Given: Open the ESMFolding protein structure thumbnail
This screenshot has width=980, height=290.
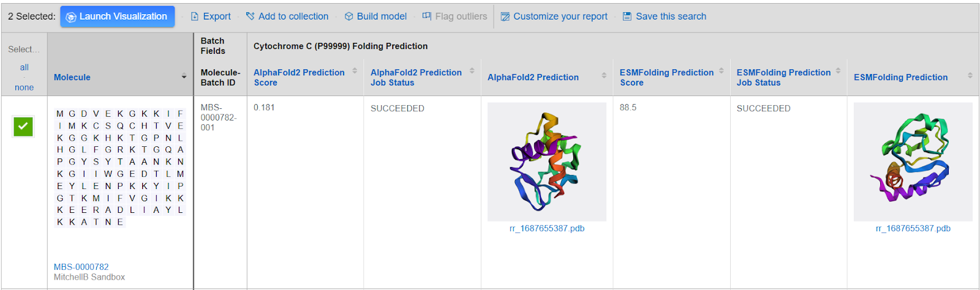Looking at the screenshot, I should click(913, 162).
